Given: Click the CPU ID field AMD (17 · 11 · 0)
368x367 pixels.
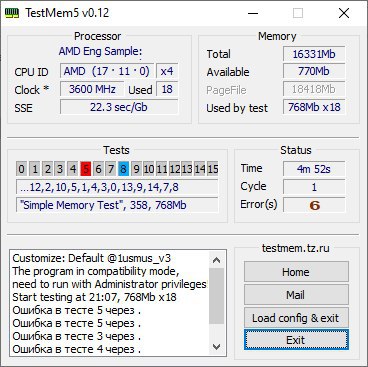Looking at the screenshot, I should tap(107, 71).
